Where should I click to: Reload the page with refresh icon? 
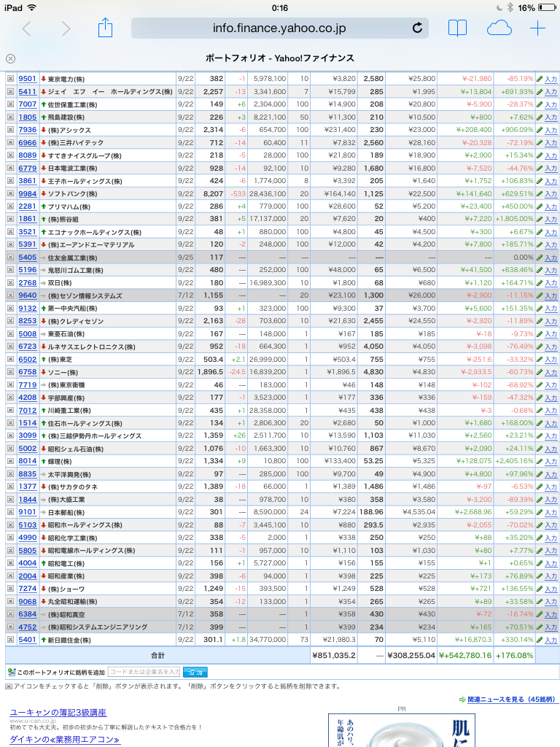click(x=417, y=28)
